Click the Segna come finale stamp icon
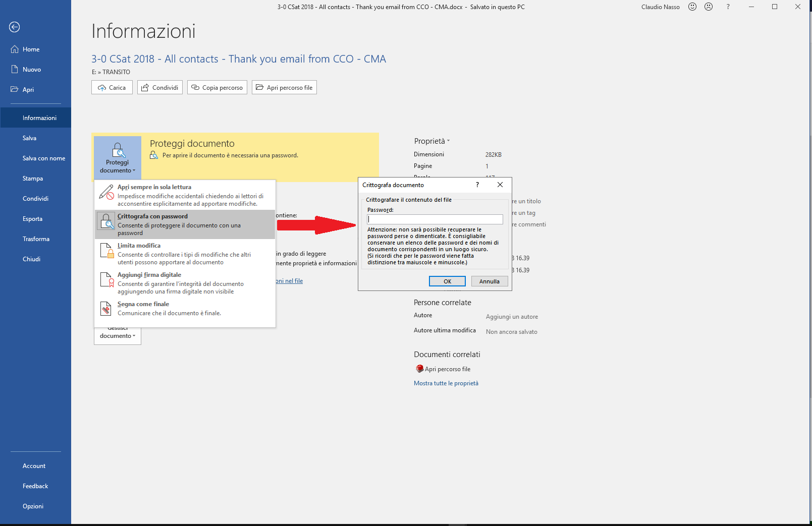 (x=105, y=308)
